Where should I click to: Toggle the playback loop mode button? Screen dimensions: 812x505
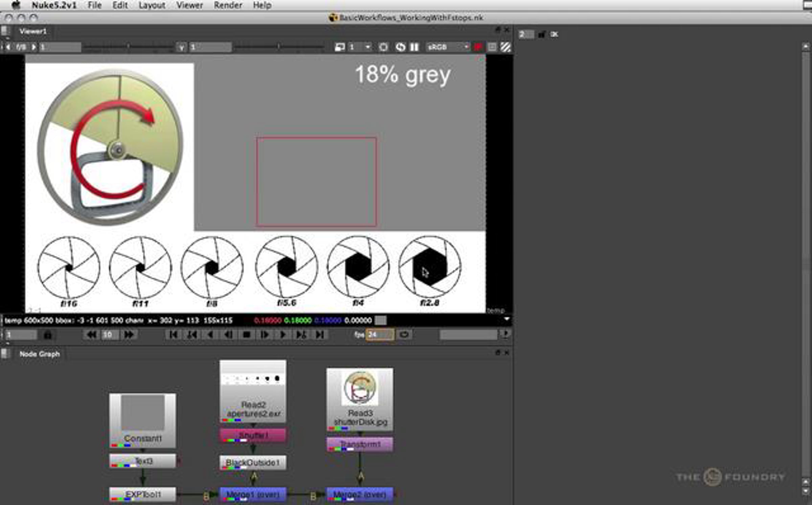(x=404, y=335)
